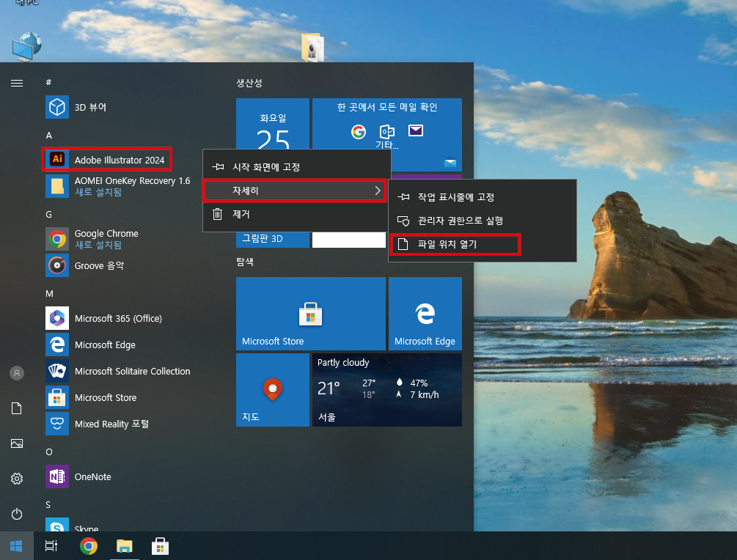The height and width of the screenshot is (560, 737).
Task: Open Chrome from the taskbar
Action: tap(88, 546)
